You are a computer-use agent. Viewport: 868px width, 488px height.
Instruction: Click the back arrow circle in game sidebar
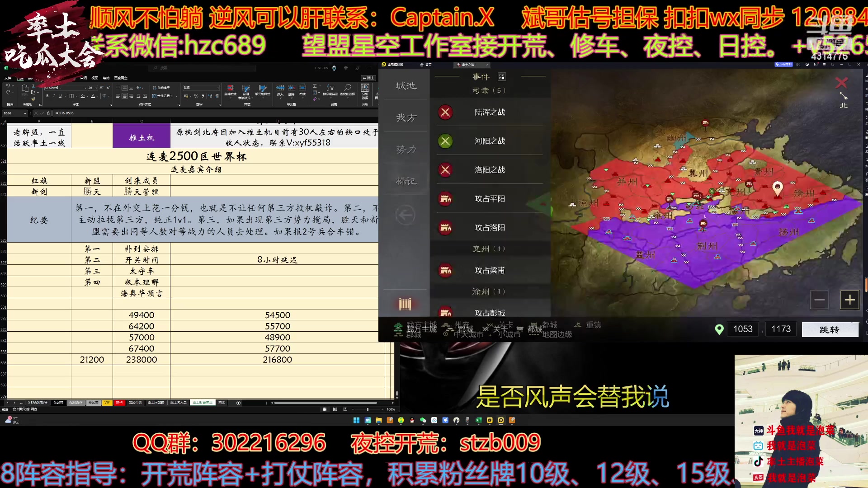coord(405,215)
